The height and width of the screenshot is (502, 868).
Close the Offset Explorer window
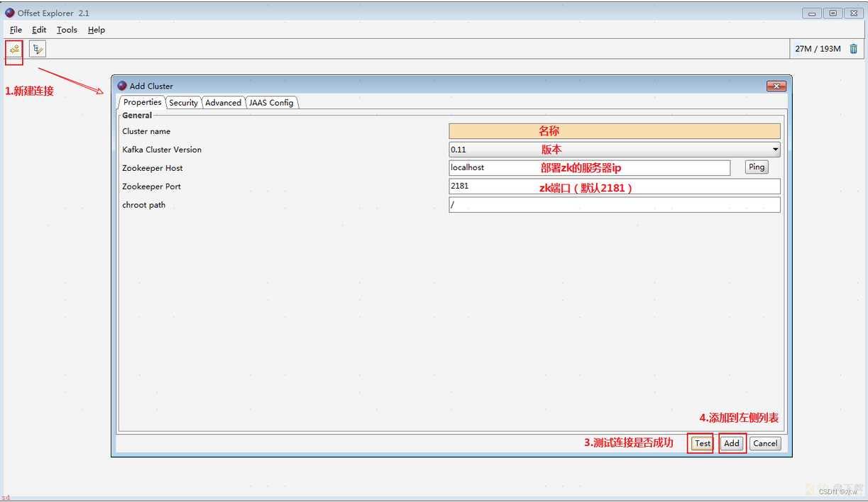coord(853,13)
